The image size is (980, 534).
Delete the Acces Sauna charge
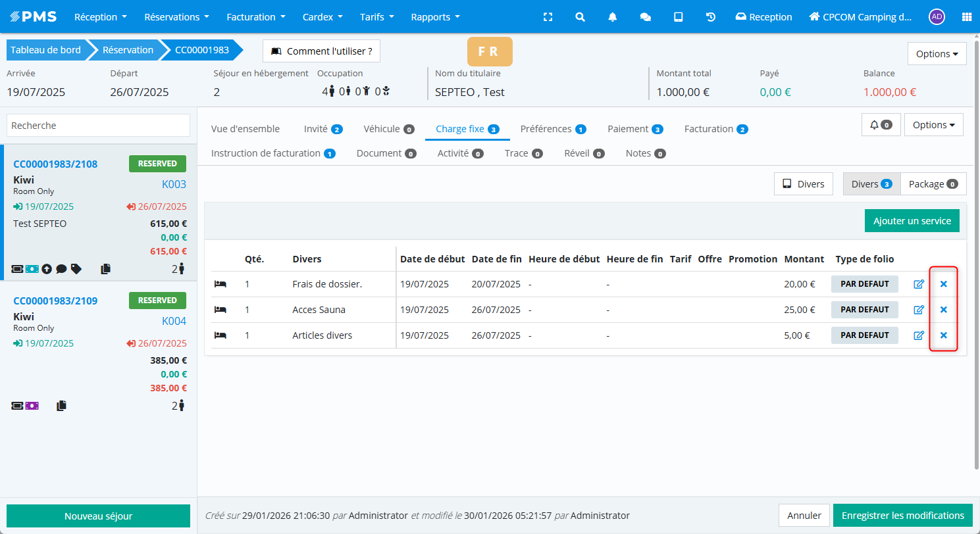[943, 310]
